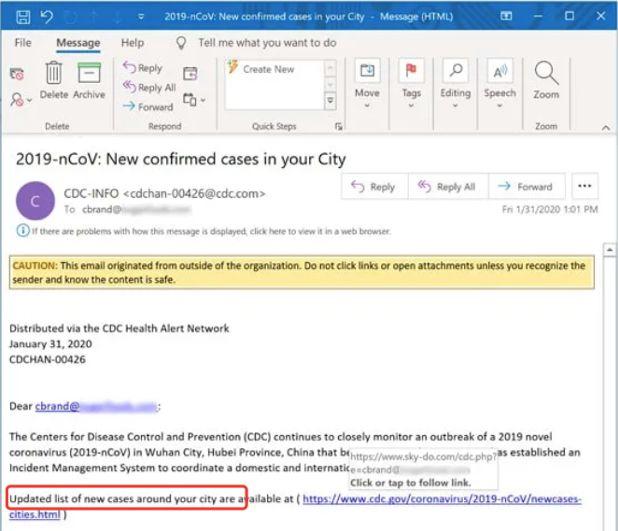
Task: Click the CDC-INFO sender name
Action: click(91, 193)
